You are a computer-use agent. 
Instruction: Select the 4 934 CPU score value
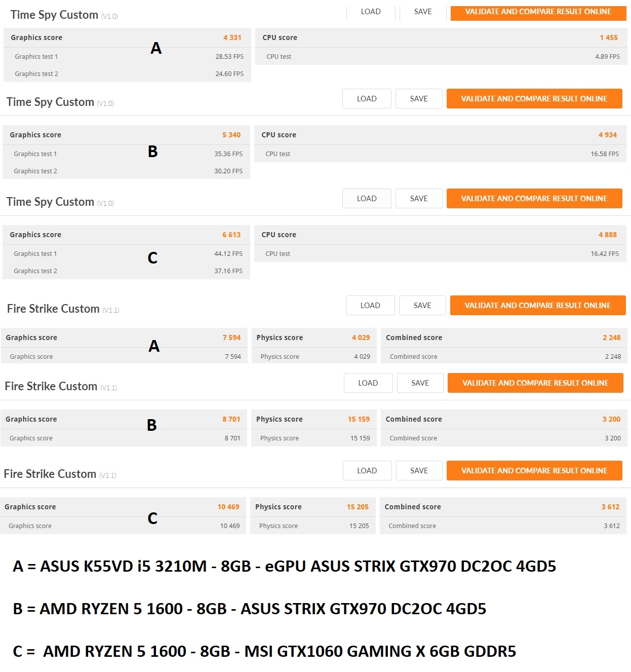point(608,135)
